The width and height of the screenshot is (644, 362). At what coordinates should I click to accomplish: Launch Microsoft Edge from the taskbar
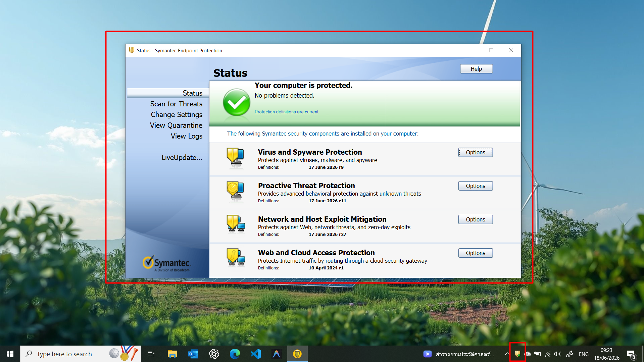235,354
